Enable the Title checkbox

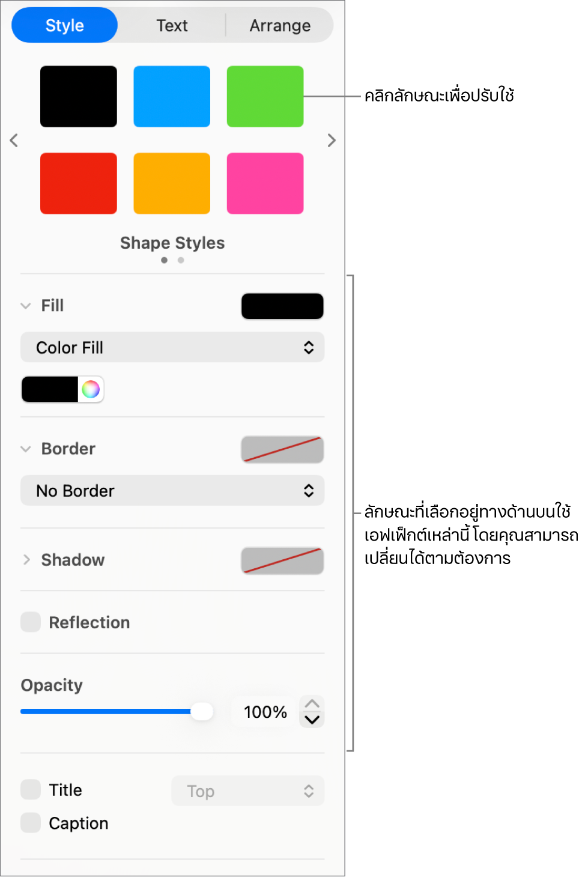point(31,789)
